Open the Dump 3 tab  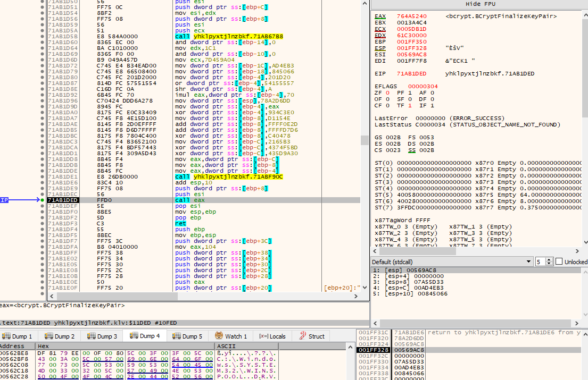pyautogui.click(x=102, y=336)
